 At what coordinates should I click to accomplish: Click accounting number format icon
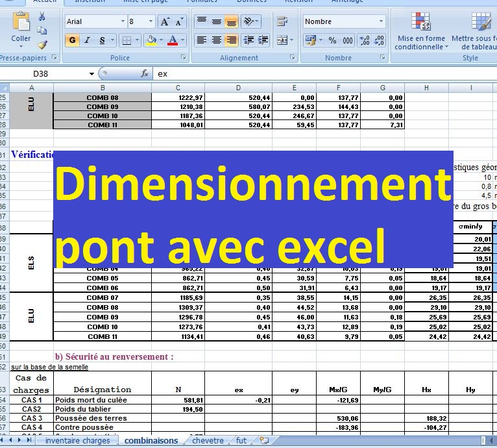click(x=310, y=40)
